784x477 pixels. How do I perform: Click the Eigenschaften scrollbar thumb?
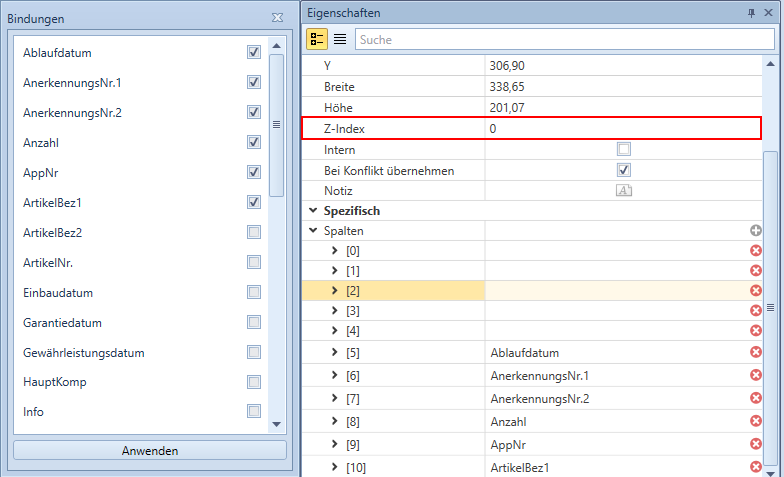[x=770, y=308]
